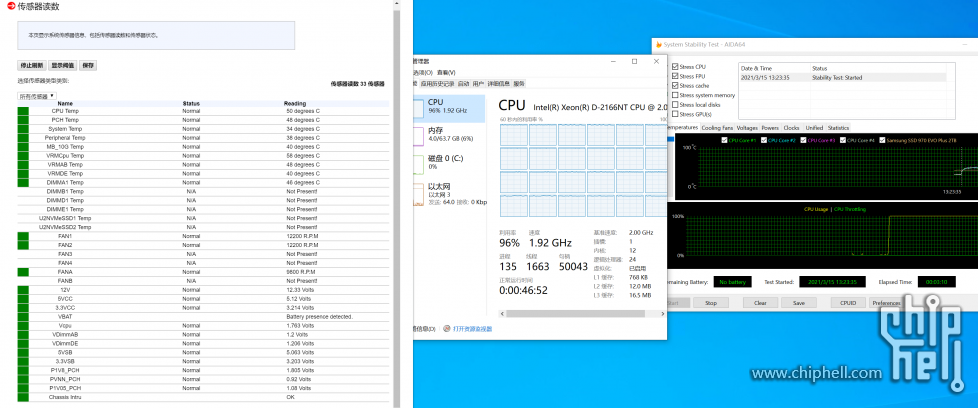Click the Stop button in AIDA64
The image size is (978, 408).
pos(710,303)
